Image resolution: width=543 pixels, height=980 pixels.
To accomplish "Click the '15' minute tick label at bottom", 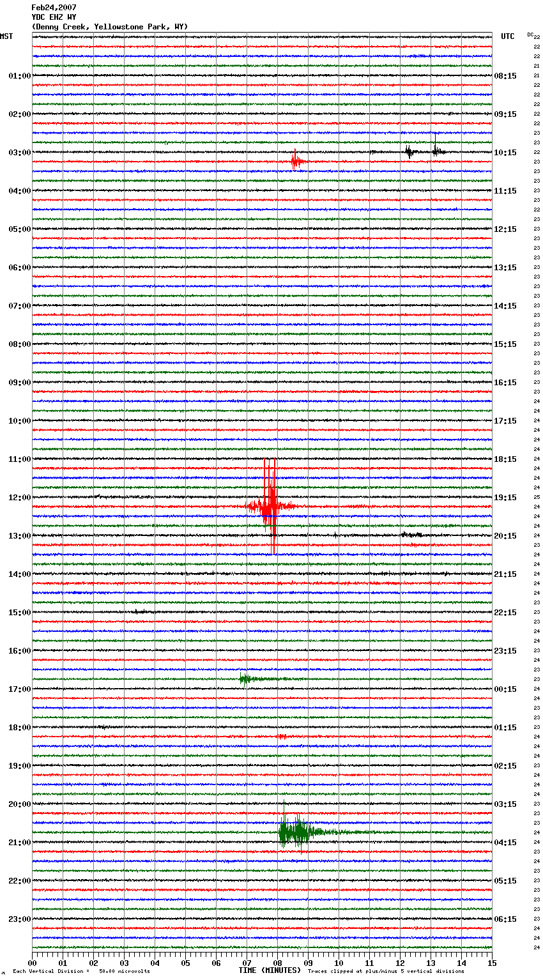I will (492, 963).
